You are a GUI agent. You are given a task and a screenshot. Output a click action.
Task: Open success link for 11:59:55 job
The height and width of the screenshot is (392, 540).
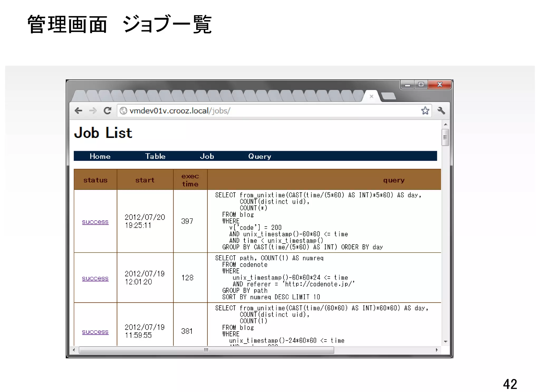(95, 332)
